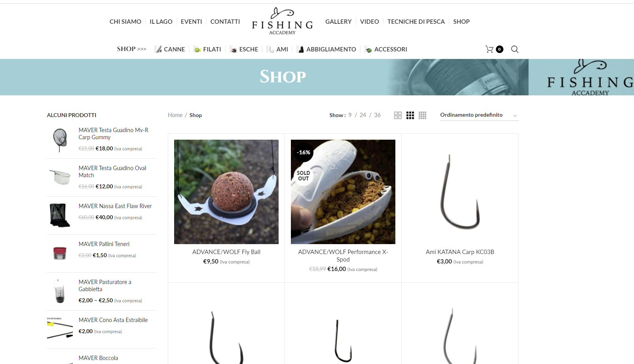Expand the ABBIGLIAMENTO category menu
634x364 pixels.
click(327, 49)
